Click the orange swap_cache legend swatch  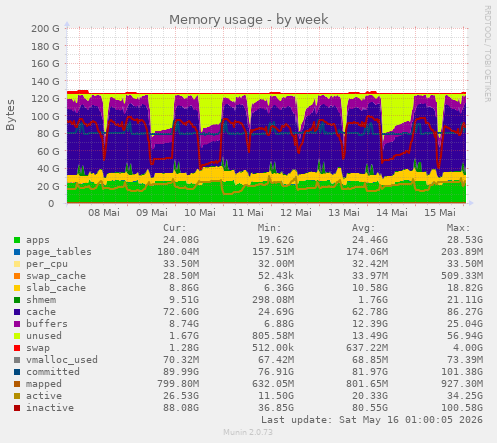(17, 276)
